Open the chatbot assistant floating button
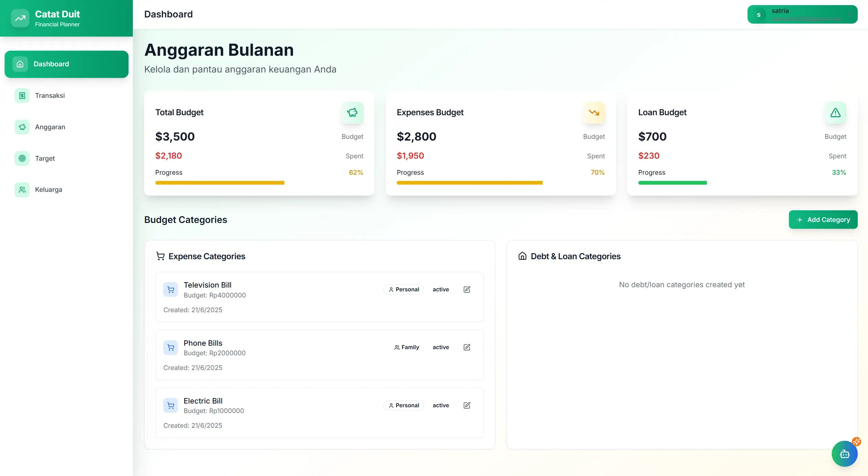Viewport: 868px width, 476px height. 844,454
